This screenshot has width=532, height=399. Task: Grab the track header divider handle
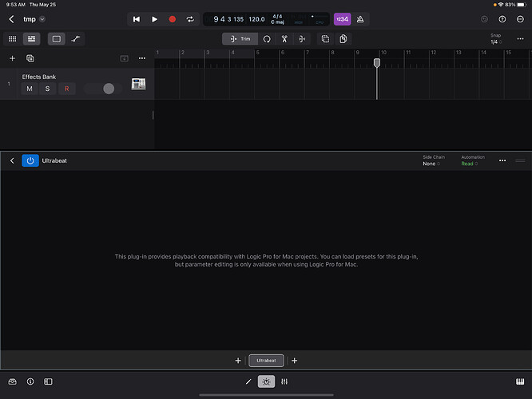(x=153, y=115)
